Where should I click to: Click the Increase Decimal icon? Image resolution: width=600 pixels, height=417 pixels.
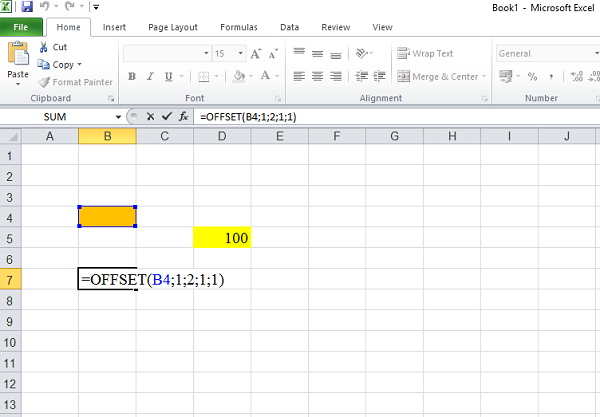(576, 77)
